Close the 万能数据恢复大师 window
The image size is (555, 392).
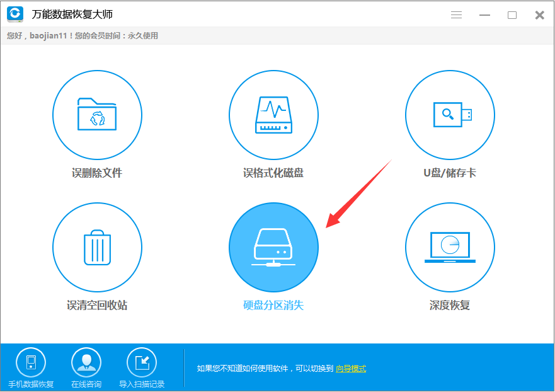click(x=539, y=15)
